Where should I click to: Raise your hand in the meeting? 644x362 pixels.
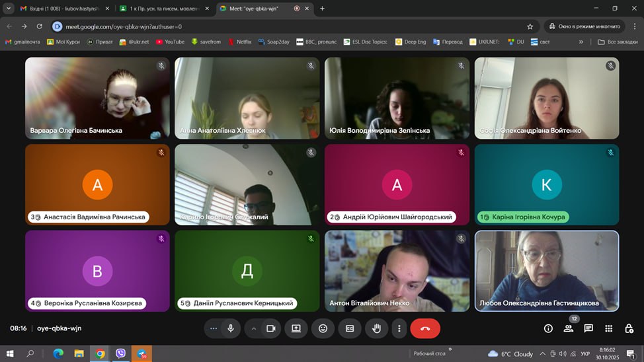click(x=377, y=328)
